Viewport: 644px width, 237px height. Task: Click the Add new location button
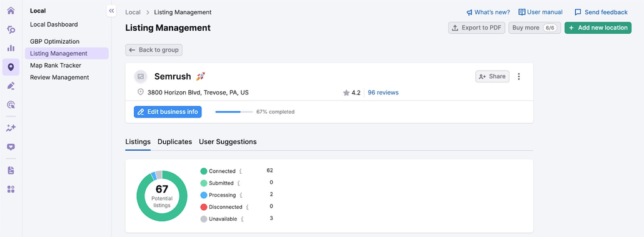[598, 28]
